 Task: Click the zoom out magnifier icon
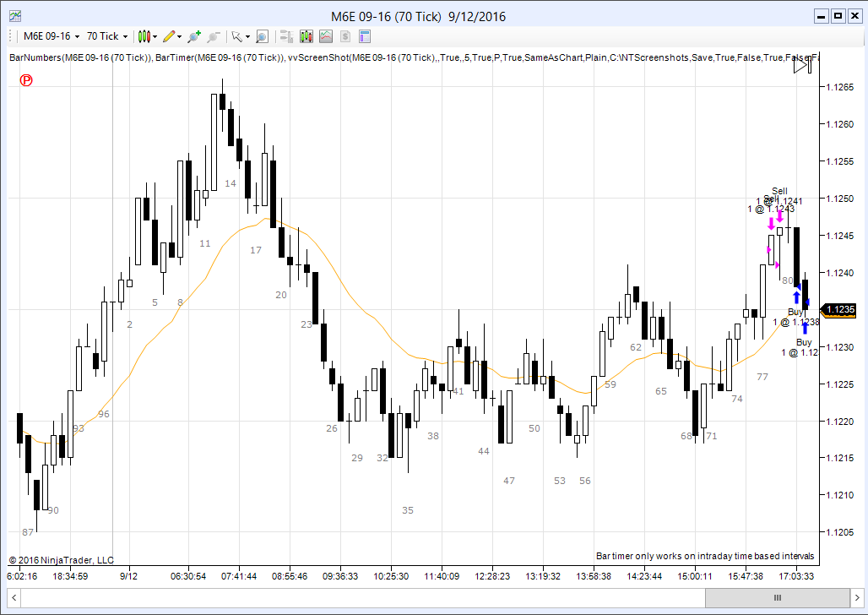214,36
